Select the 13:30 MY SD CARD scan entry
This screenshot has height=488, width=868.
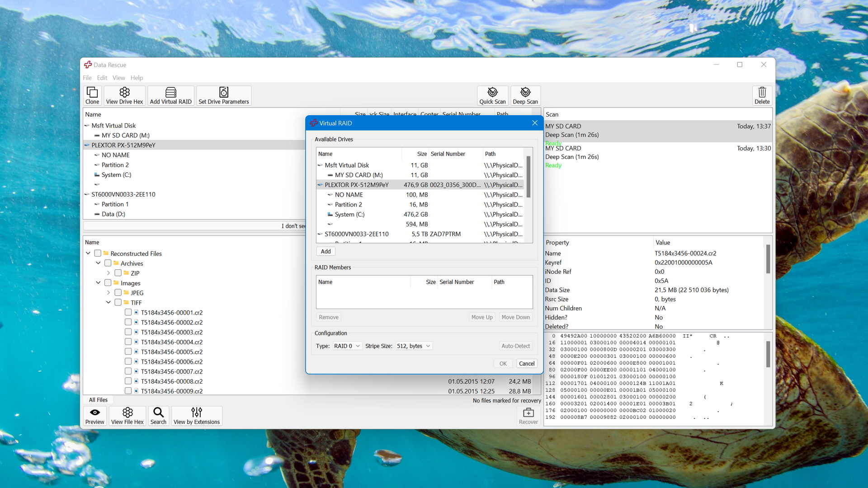pos(658,157)
